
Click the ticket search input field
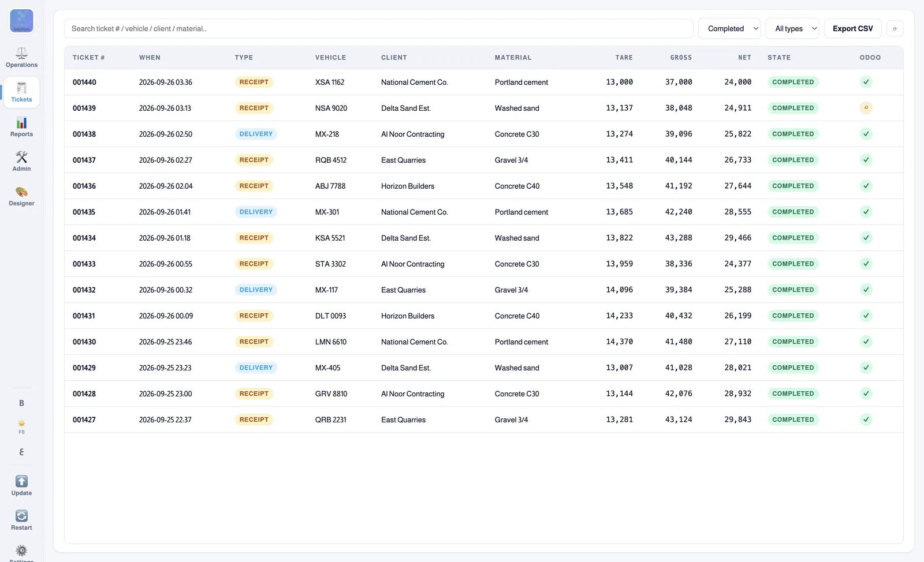click(378, 29)
